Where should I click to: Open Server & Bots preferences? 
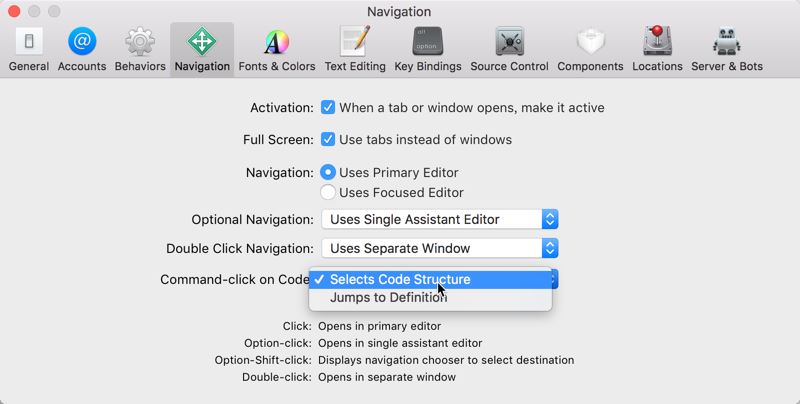pos(727,49)
